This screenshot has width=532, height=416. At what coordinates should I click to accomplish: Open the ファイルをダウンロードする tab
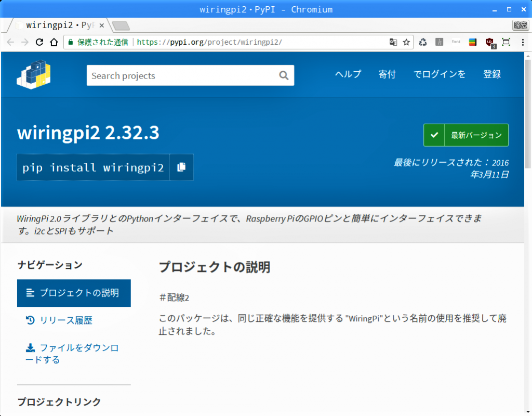(x=72, y=354)
